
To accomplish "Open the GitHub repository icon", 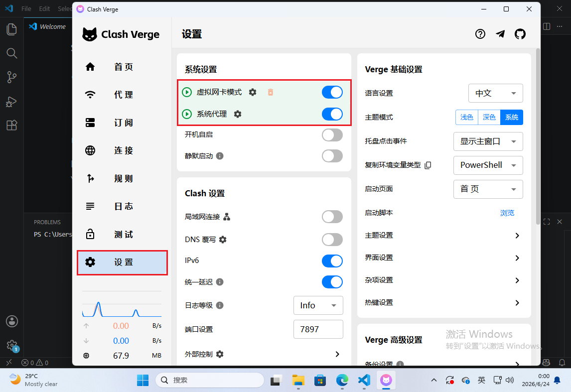I will (520, 34).
